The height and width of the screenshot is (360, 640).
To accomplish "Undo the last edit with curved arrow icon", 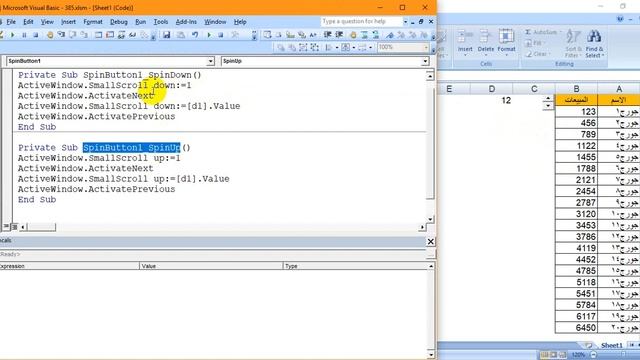I will (196, 35).
